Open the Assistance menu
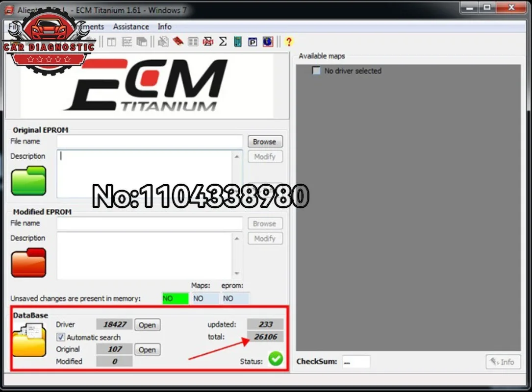Viewport: 532px width, 392px height. tap(131, 26)
